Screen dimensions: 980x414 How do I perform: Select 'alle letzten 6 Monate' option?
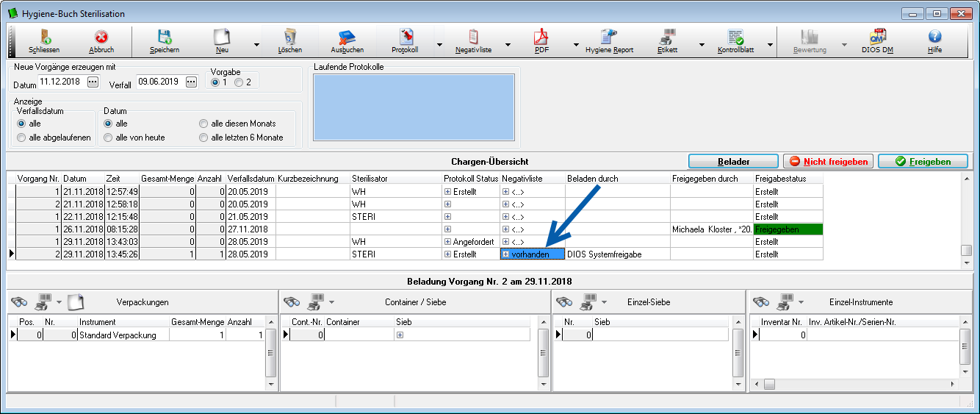coord(203,138)
